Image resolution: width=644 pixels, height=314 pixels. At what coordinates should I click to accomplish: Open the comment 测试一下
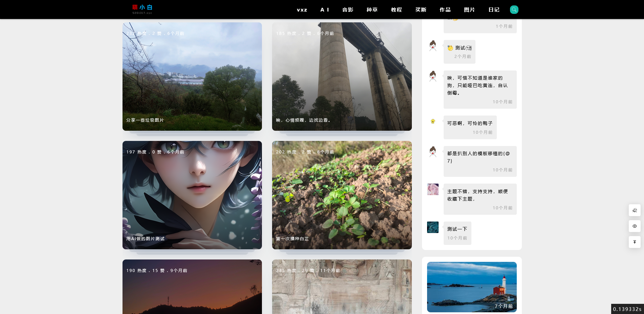458,233
